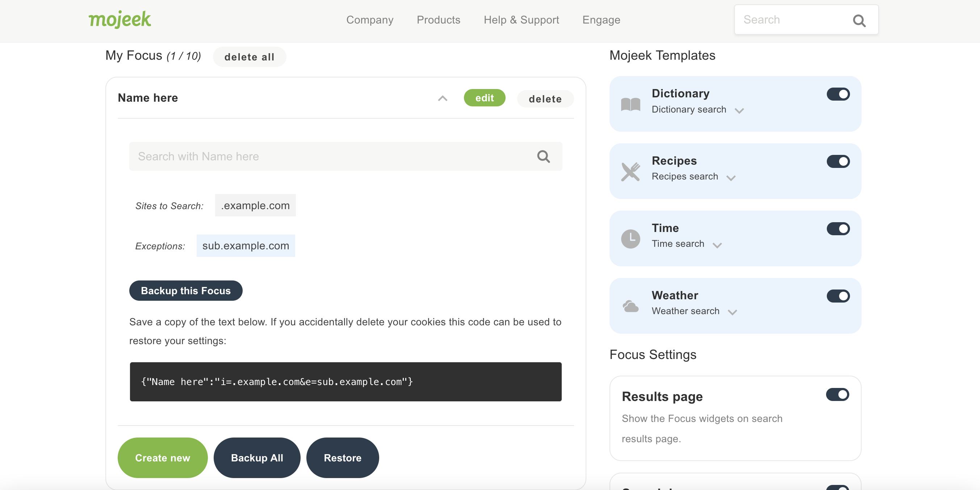Collapse the Name here focus panel
The width and height of the screenshot is (980, 490).
(x=443, y=98)
